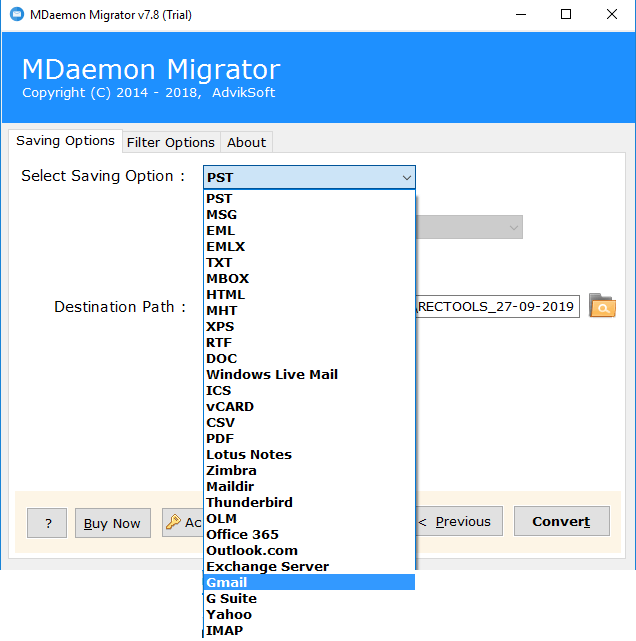
Task: Open the greyed-out secondary dropdown
Action: tap(469, 227)
